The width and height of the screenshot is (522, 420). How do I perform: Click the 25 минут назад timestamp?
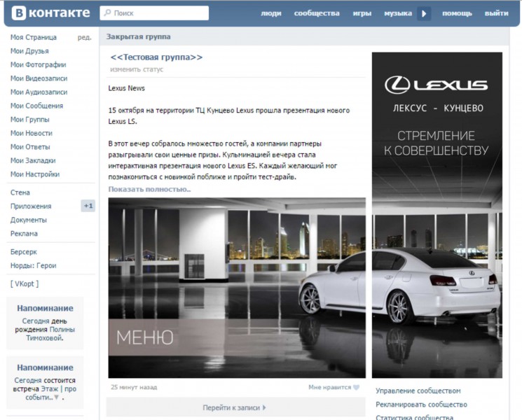[134, 387]
